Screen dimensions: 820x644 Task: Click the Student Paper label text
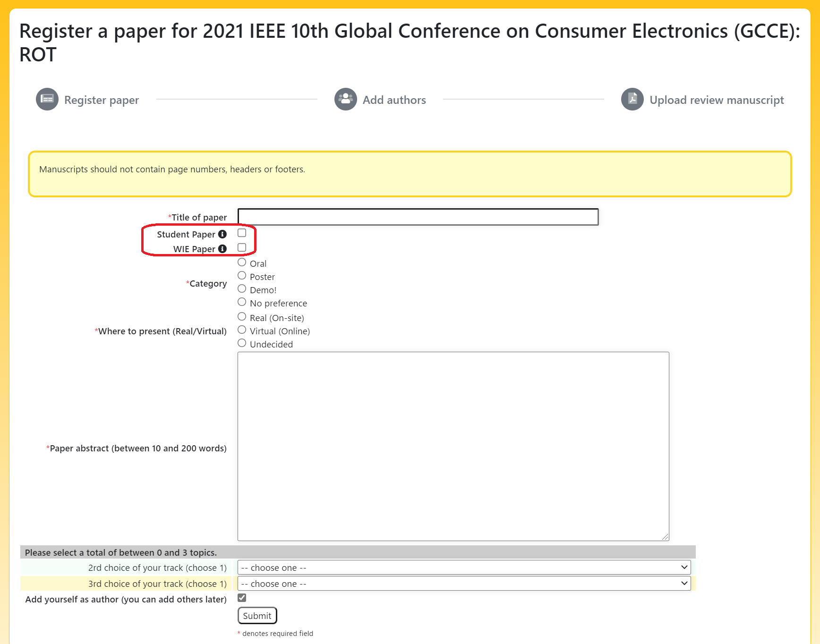pos(186,235)
